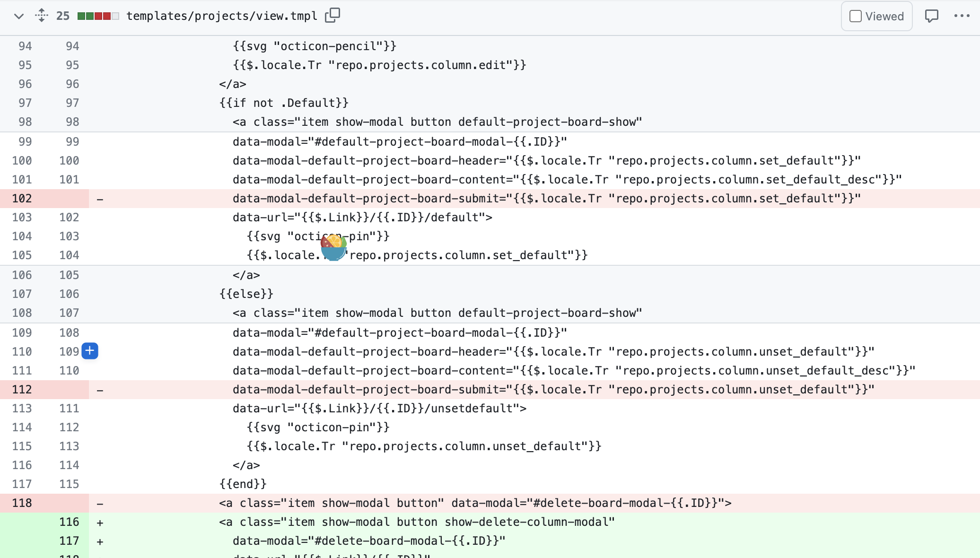The width and height of the screenshot is (980, 558).
Task: Click the {{else}} code line
Action: click(246, 294)
